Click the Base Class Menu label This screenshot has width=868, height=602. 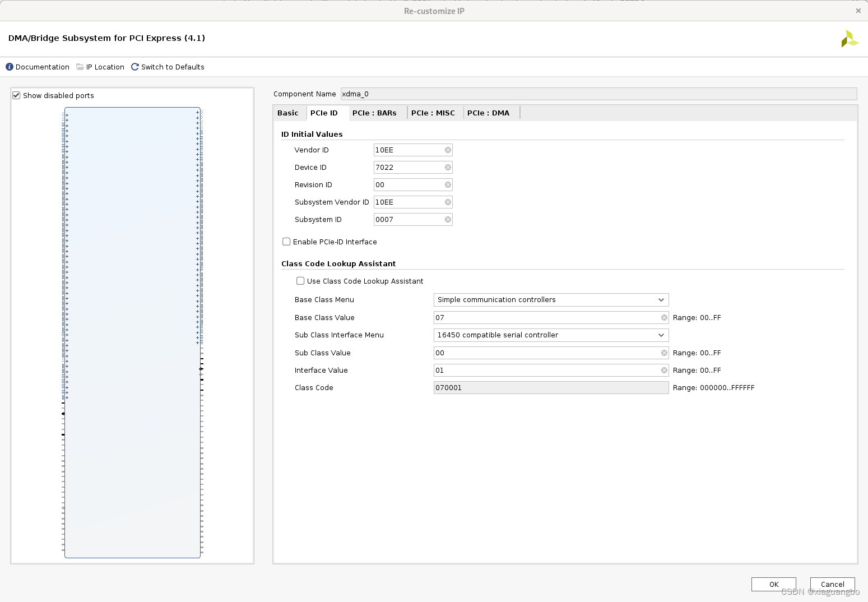click(324, 300)
